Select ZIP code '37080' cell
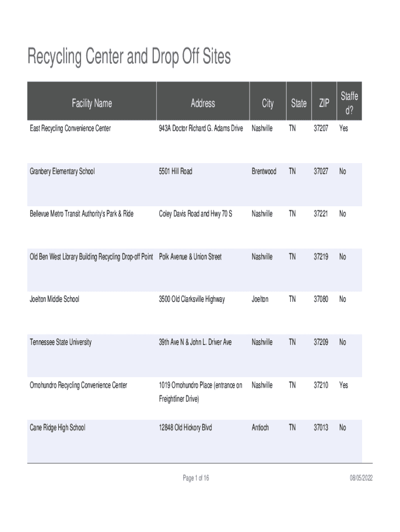 (321, 299)
